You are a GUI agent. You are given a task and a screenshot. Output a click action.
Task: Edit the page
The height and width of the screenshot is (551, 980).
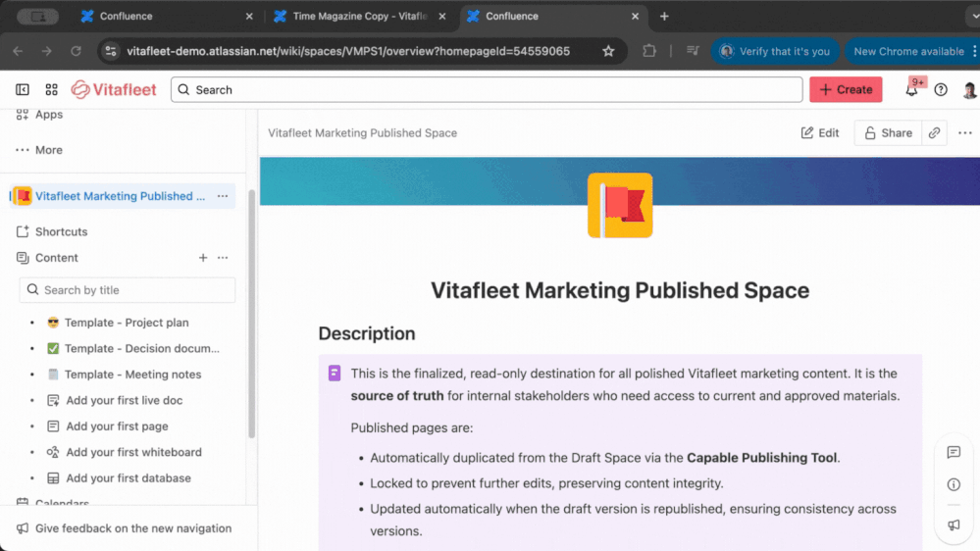(820, 133)
